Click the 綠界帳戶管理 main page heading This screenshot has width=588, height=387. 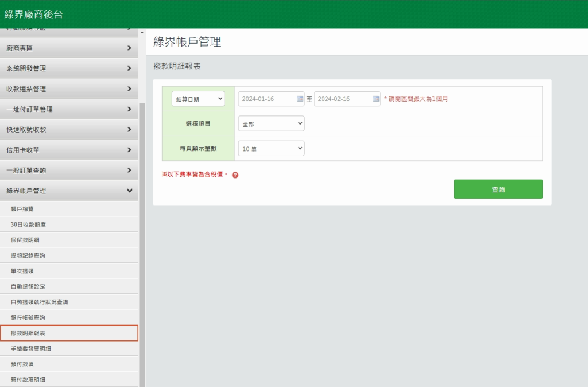click(x=187, y=41)
